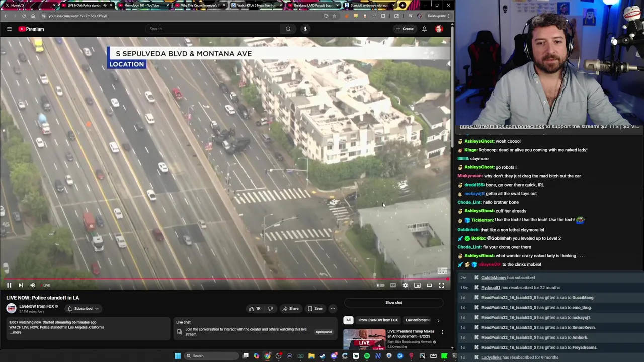The image size is (644, 362).
Task: Dislike the video
Action: tap(270, 309)
